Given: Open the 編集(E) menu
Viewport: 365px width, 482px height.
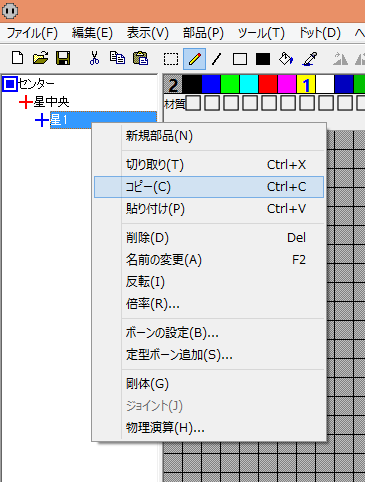Looking at the screenshot, I should 92,33.
